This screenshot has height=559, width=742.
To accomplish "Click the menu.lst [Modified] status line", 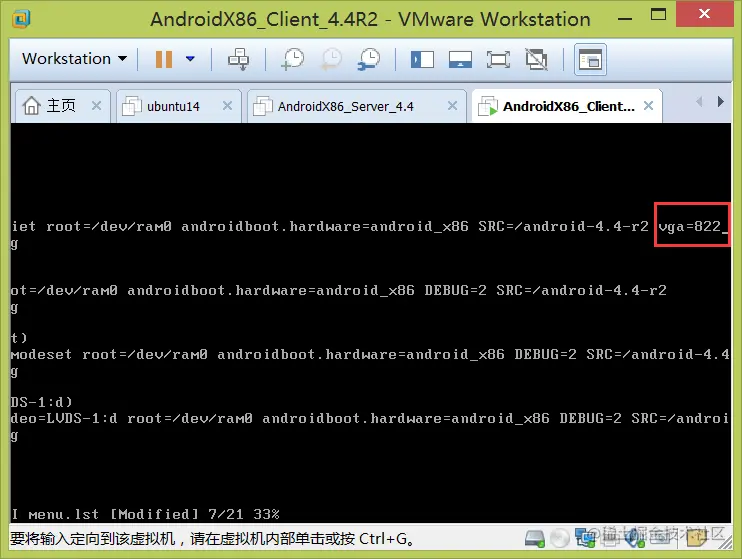I will (146, 514).
